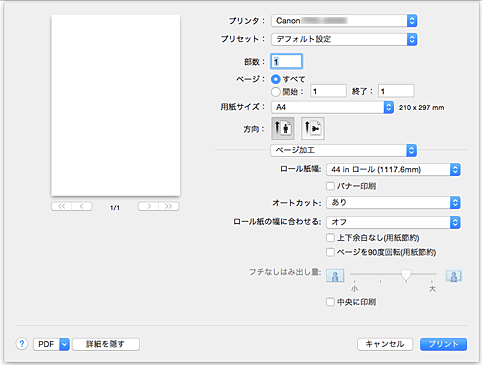
Task: Click large borderless extension icon
Action: tap(454, 276)
